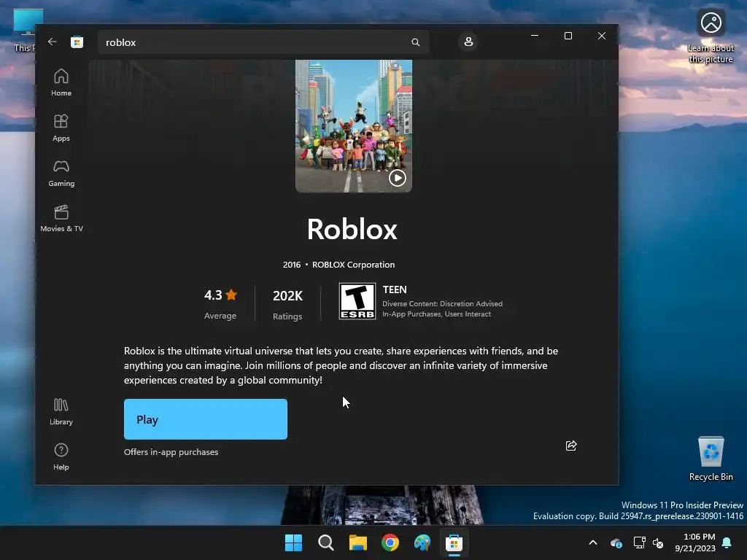Image resolution: width=747 pixels, height=560 pixels.
Task: Click the blue Play button
Action: tap(205, 419)
